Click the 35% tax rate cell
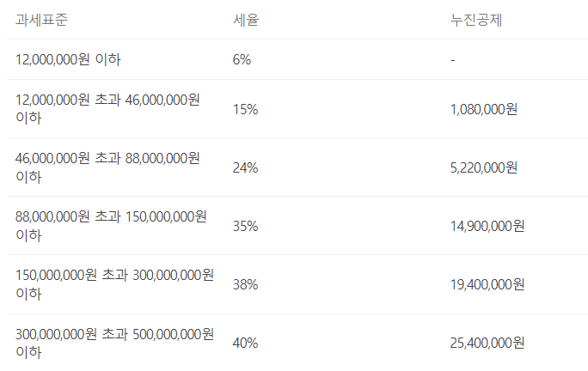The image size is (588, 371). tap(245, 226)
